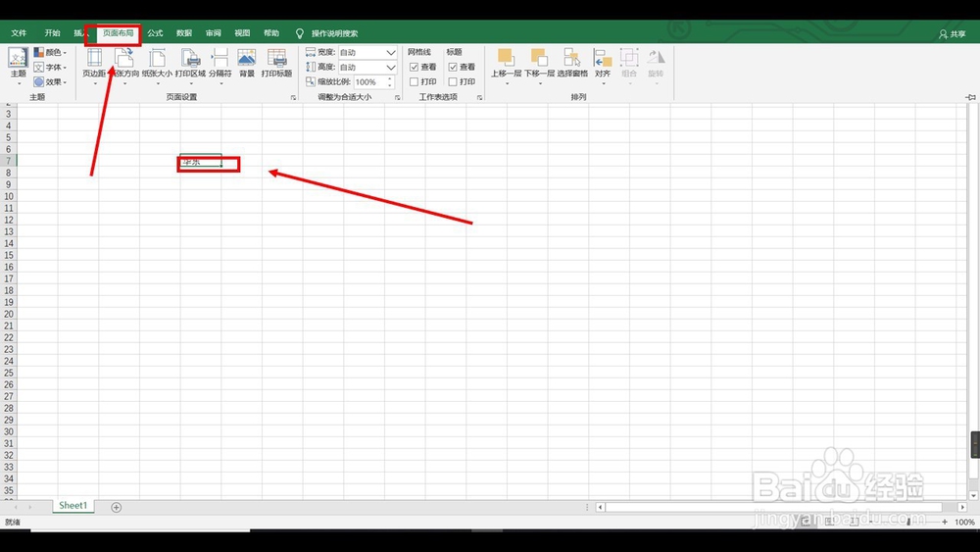This screenshot has width=980, height=552.
Task: Click the horizontal scrollbar left arrow
Action: pyautogui.click(x=600, y=508)
